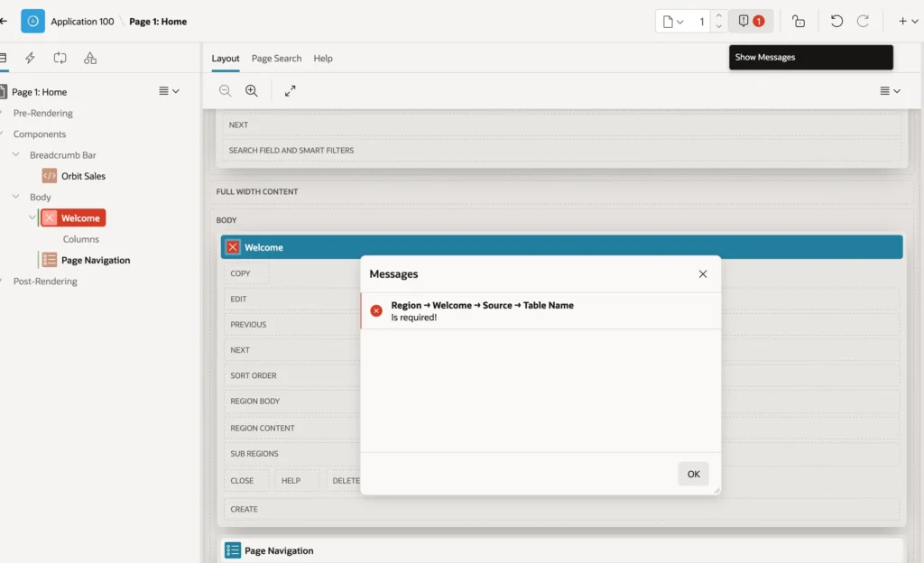This screenshot has height=563, width=924.
Task: Select the Welcome region in tree
Action: point(74,218)
